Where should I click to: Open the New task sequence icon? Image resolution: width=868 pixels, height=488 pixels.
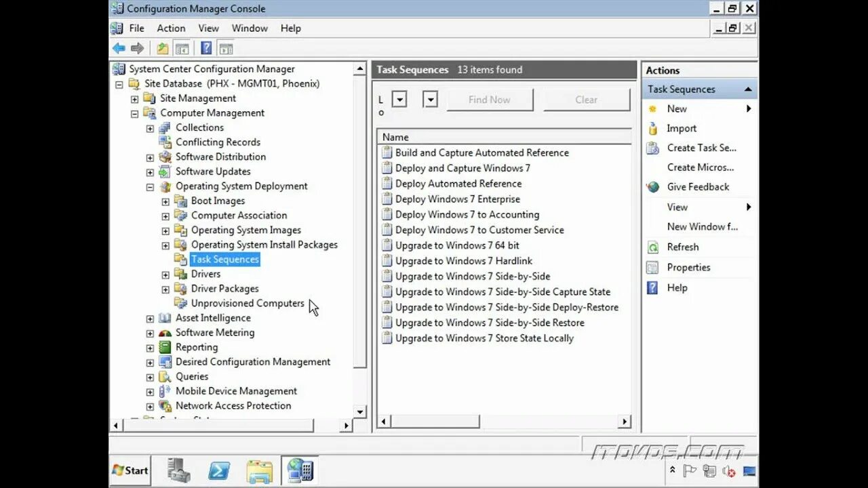653,108
